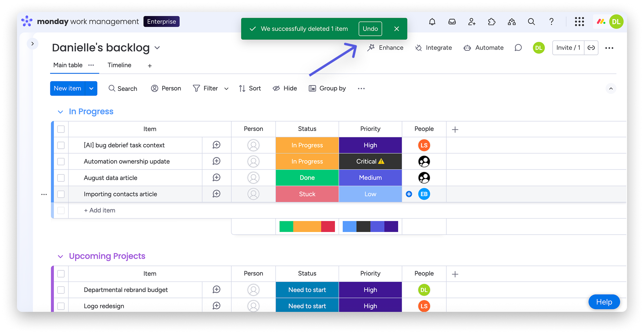Click the Help button
This screenshot has width=644, height=334.
click(x=604, y=302)
